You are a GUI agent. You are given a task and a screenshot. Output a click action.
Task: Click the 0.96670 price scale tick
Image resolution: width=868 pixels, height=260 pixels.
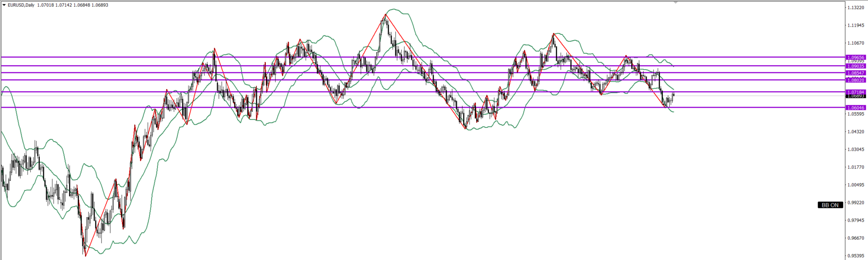click(x=856, y=238)
